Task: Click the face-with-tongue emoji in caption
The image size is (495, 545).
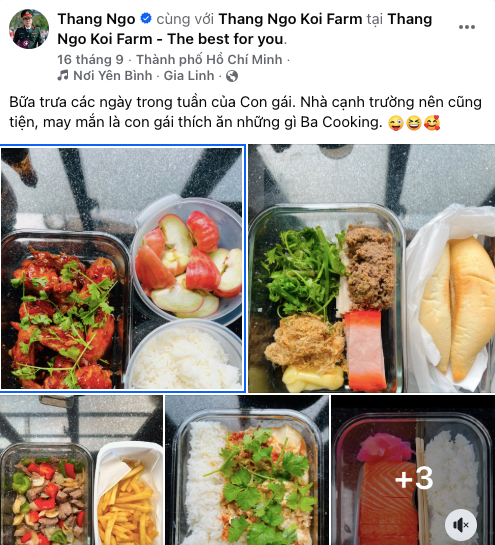Action: (x=396, y=123)
